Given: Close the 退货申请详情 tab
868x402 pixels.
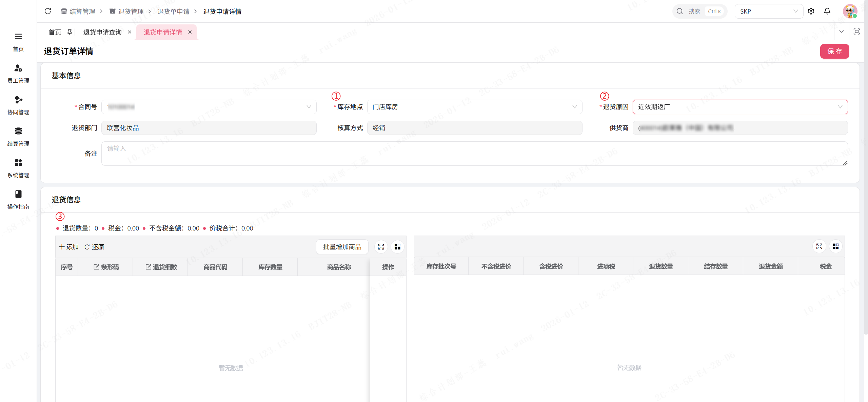Looking at the screenshot, I should [x=190, y=32].
